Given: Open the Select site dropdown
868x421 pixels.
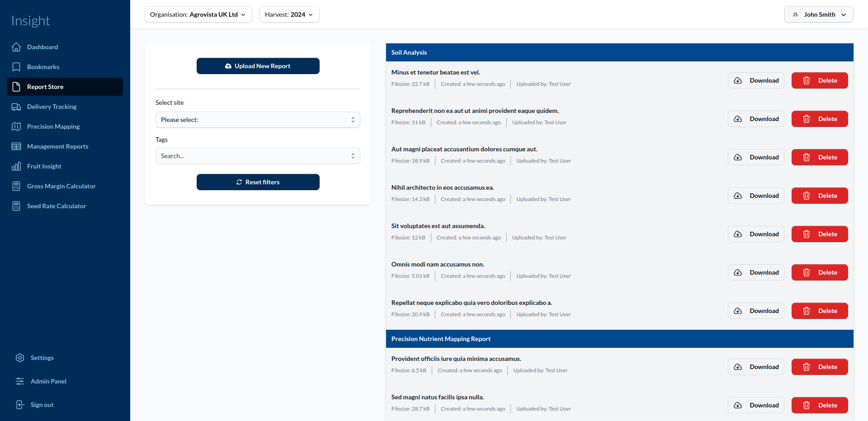Looking at the screenshot, I should (x=258, y=120).
